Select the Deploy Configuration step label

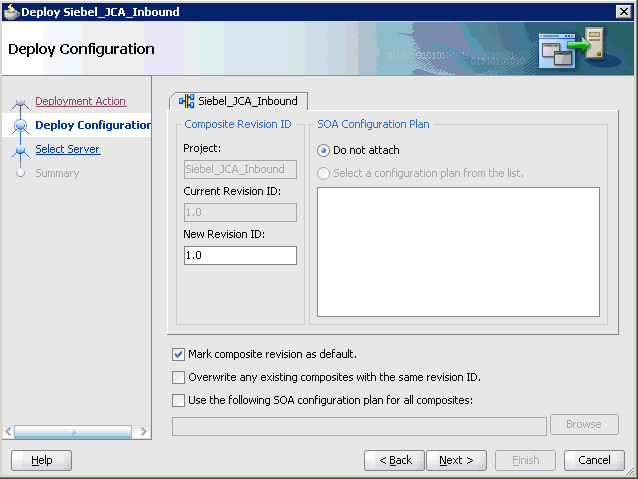tap(93, 125)
